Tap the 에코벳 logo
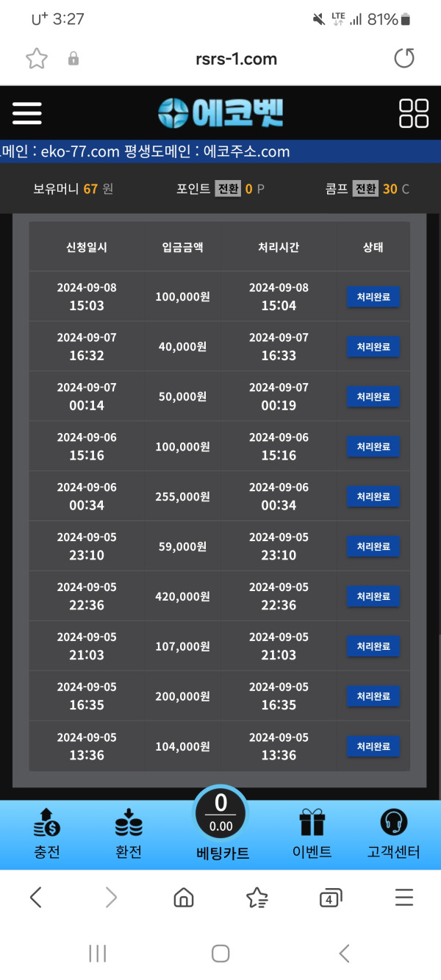The height and width of the screenshot is (980, 441). [220, 113]
